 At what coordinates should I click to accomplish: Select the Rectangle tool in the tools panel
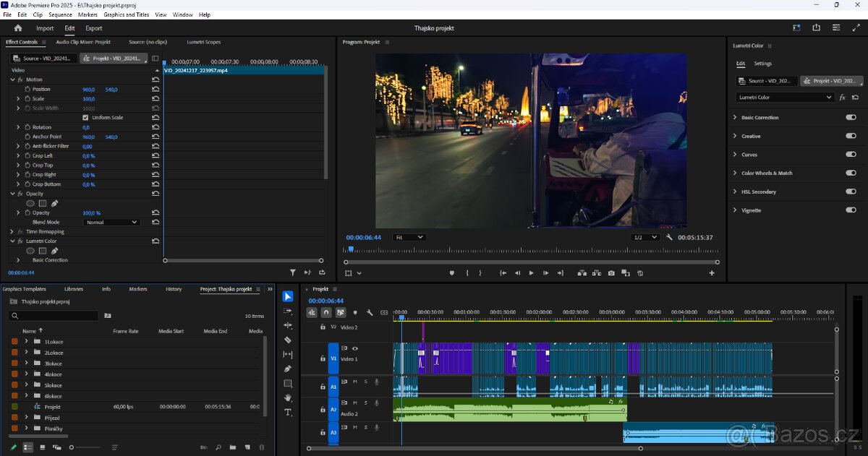tap(288, 383)
